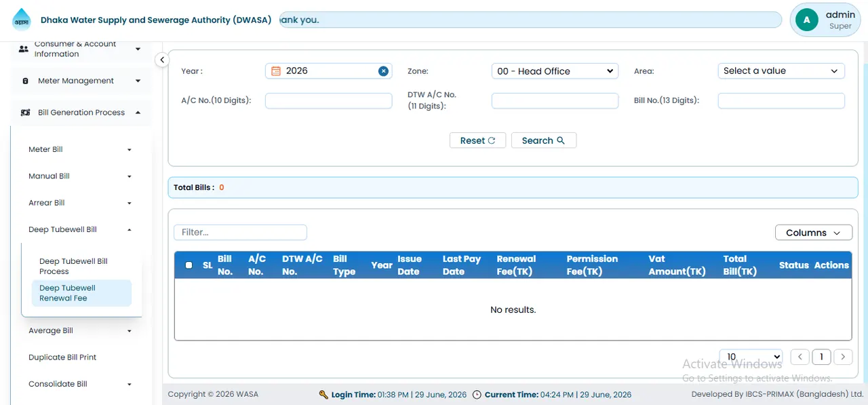This screenshot has height=405, width=868.
Task: Focus the DTW A/C No. (11 Digits) input
Action: [555, 101]
